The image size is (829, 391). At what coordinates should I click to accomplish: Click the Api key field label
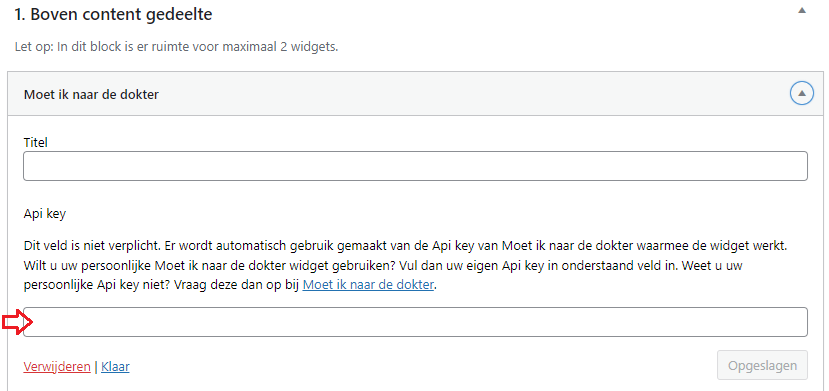coord(45,214)
